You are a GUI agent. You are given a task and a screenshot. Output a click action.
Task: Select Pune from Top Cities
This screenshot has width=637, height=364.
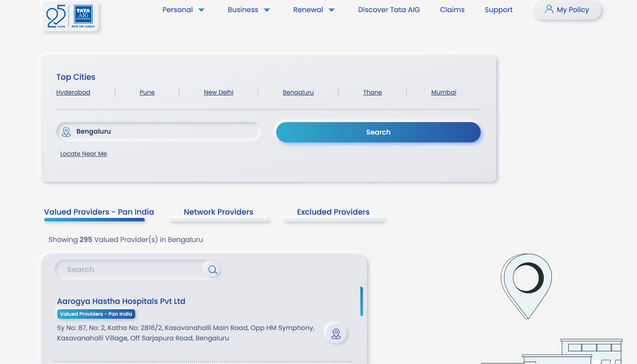(x=147, y=92)
